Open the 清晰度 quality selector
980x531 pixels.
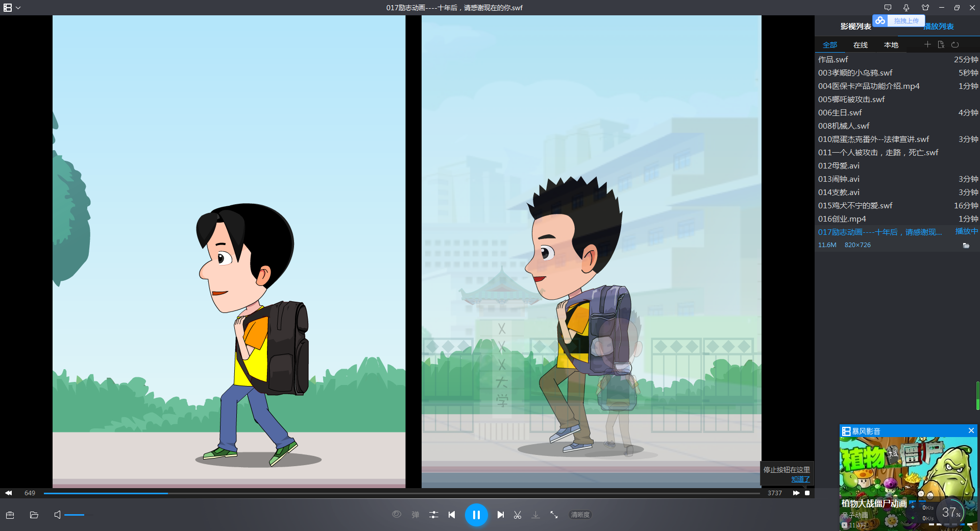point(580,515)
